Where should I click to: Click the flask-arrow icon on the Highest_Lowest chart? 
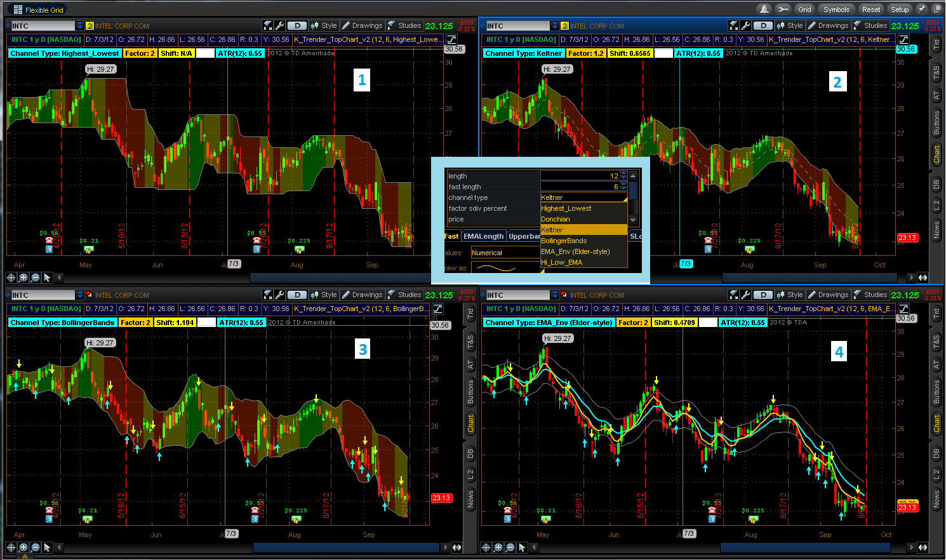click(268, 26)
